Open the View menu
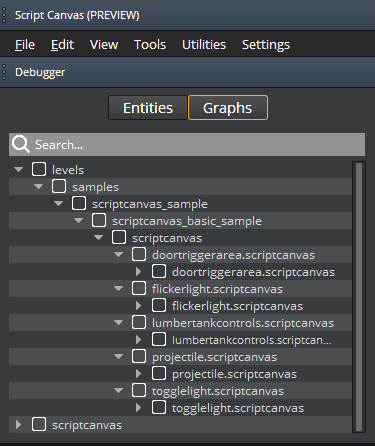 [x=104, y=44]
